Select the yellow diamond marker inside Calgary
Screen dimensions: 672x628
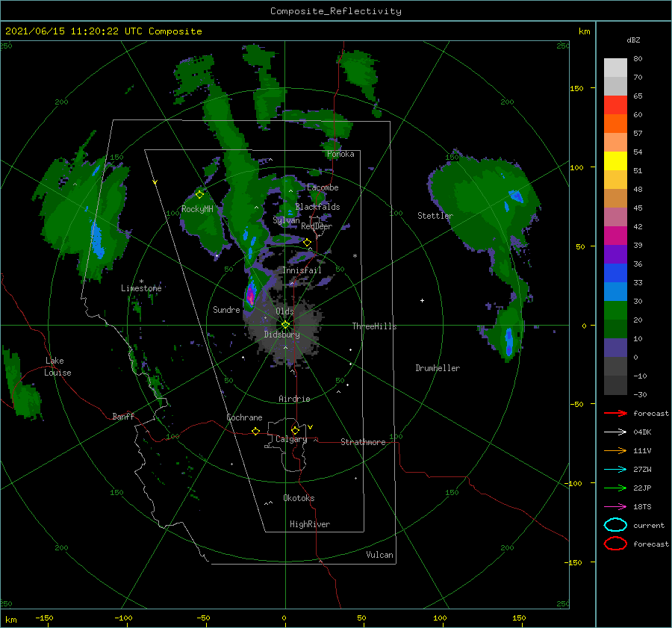pos(295,430)
